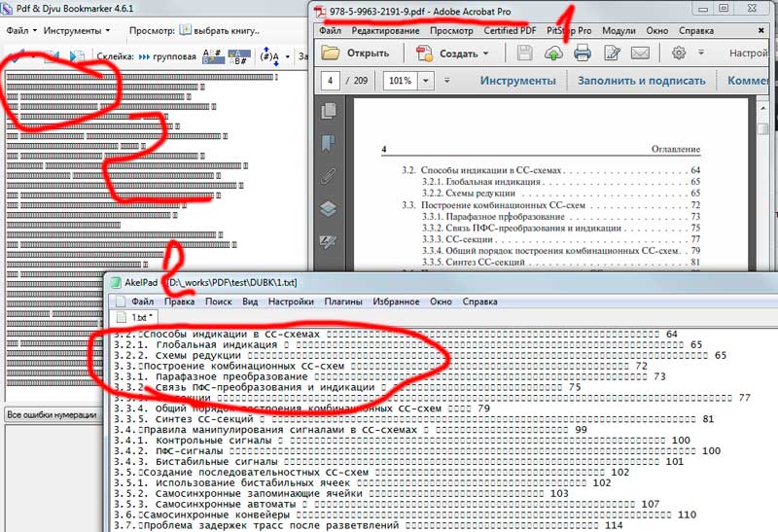Open Правка menu in AkelPad
Screen dimensions: 778x532
(179, 301)
